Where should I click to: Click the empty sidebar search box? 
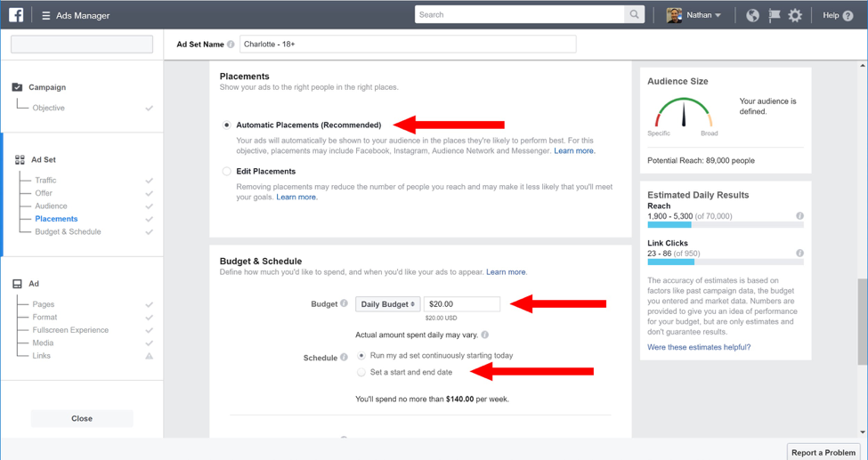tap(82, 44)
